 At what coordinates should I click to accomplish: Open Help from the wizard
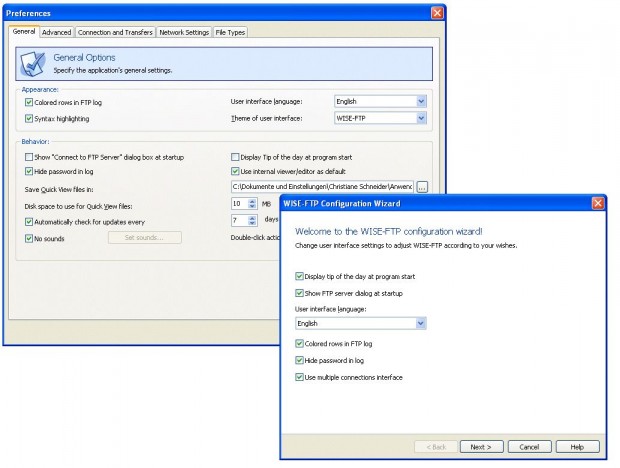(577, 447)
